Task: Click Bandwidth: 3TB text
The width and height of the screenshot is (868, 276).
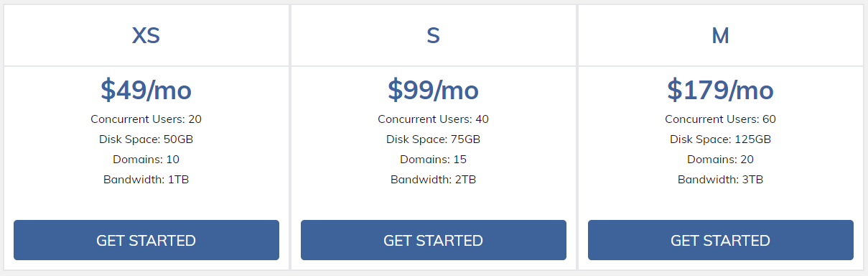Action: [x=720, y=180]
